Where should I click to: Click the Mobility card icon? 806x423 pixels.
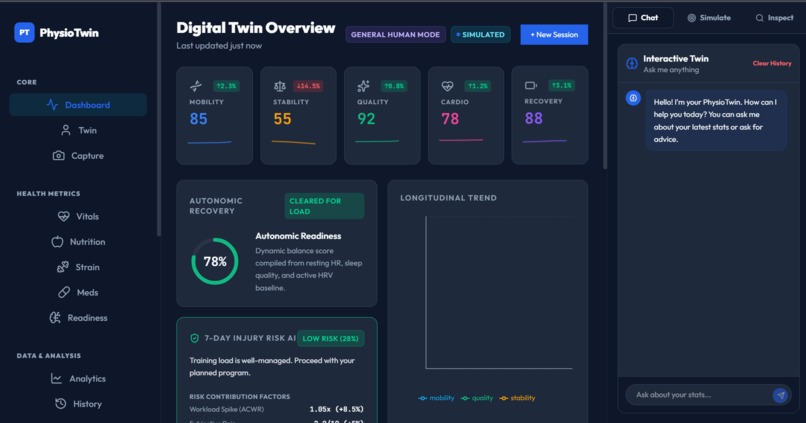pos(196,86)
